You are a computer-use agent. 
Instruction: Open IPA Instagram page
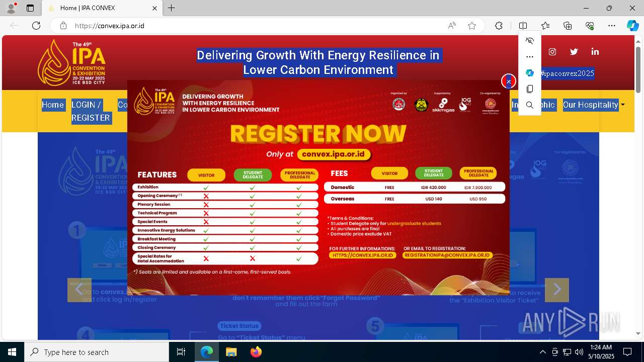click(552, 52)
